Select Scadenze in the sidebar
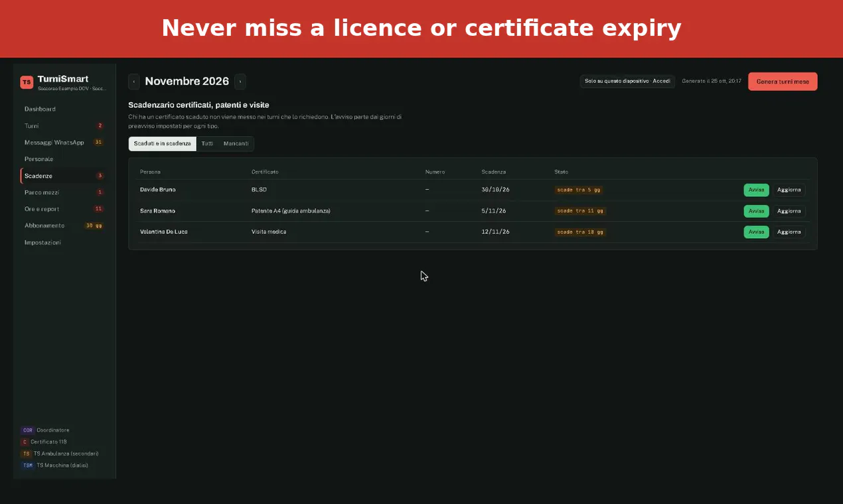The height and width of the screenshot is (504, 843). pyautogui.click(x=63, y=176)
